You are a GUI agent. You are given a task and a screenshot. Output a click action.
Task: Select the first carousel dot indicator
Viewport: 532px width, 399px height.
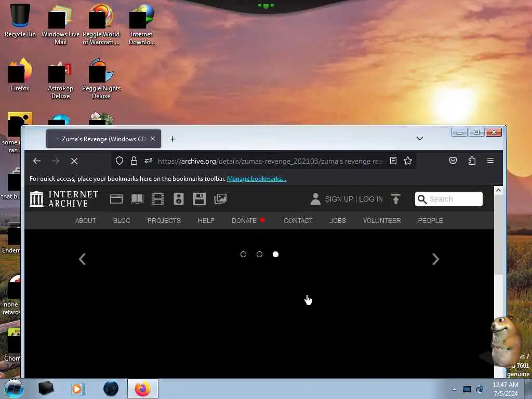(x=243, y=254)
